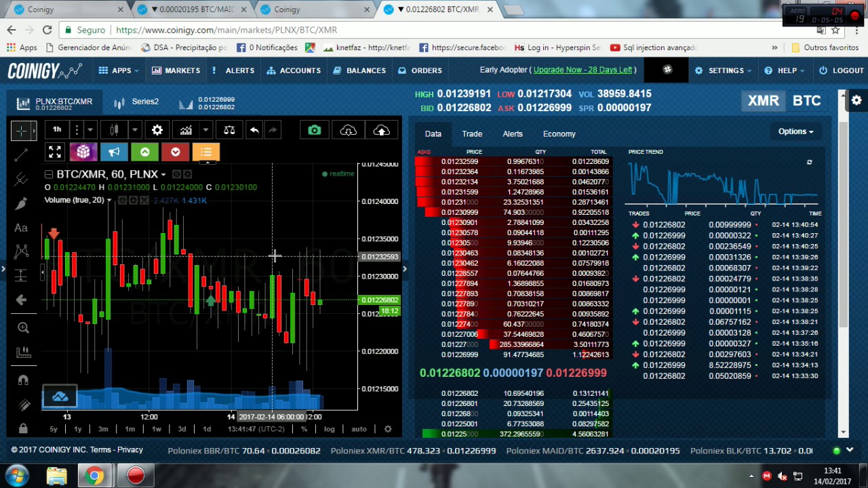868x488 pixels.
Task: Toggle lock all drawing tools
Action: [x=23, y=428]
